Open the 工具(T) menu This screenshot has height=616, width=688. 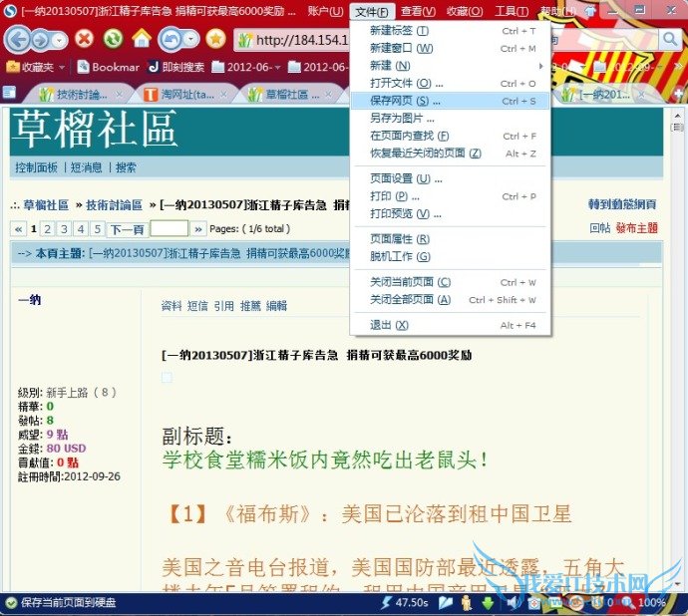[x=512, y=11]
